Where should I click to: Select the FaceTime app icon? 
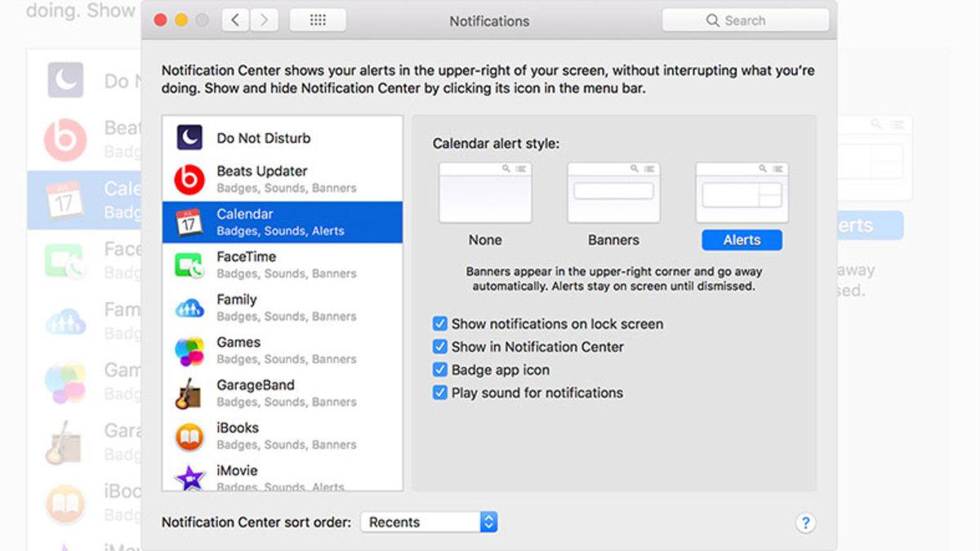[189, 264]
